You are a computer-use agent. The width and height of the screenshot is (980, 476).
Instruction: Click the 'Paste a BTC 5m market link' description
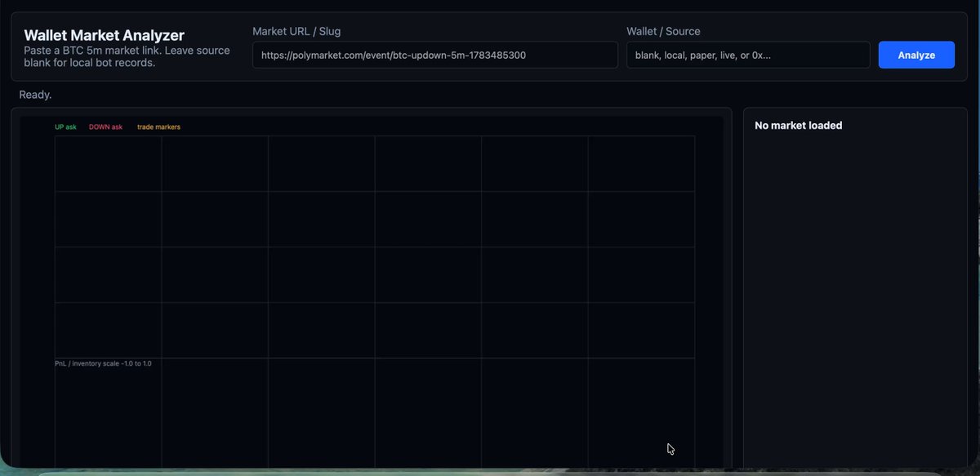click(x=127, y=56)
